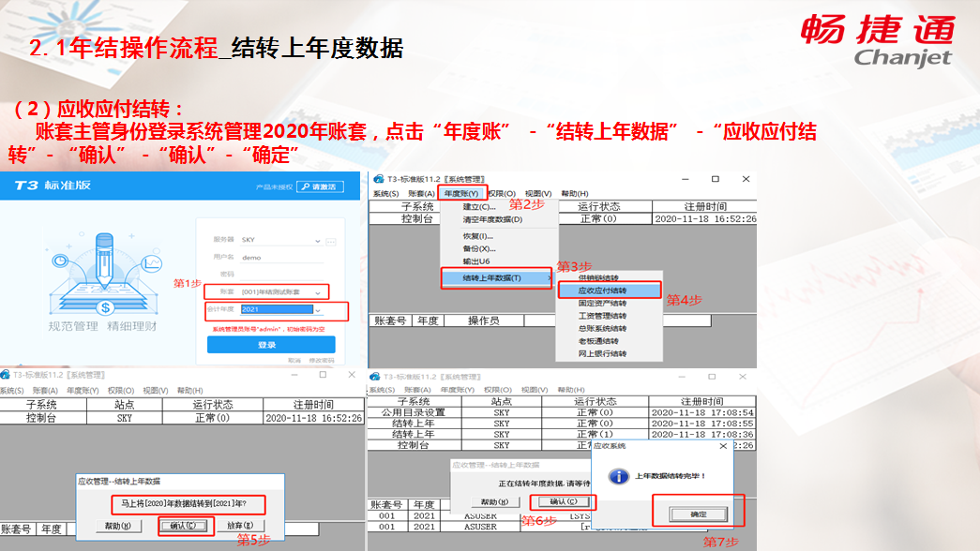
Task: Expand the 账套 [001] account set dropdown
Action: tap(318, 292)
